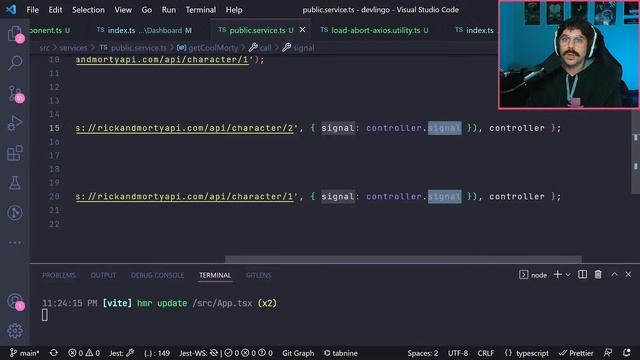Change line endings via CRLF

486,353
